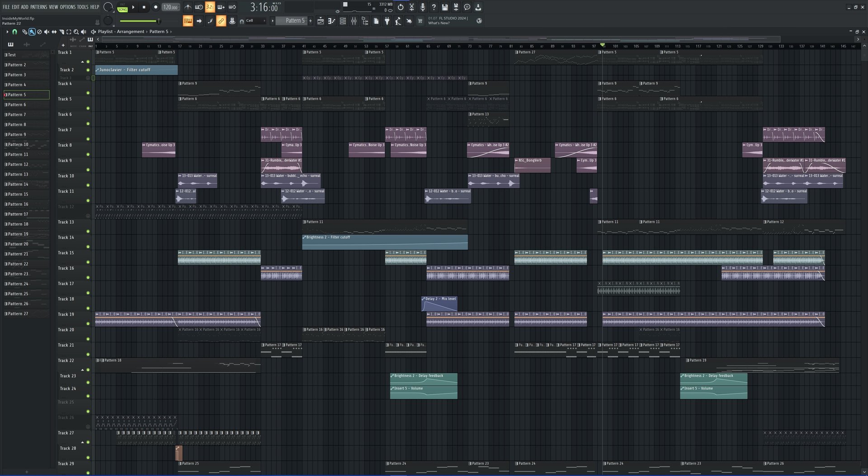
Task: Click the add new pattern plus button
Action: pyautogui.click(x=311, y=21)
